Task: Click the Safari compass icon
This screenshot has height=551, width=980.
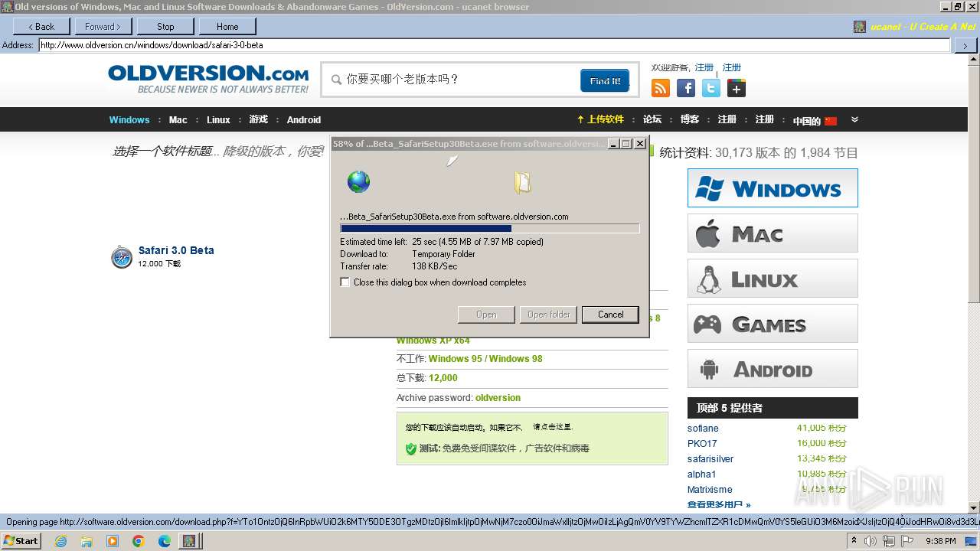Action: (122, 257)
